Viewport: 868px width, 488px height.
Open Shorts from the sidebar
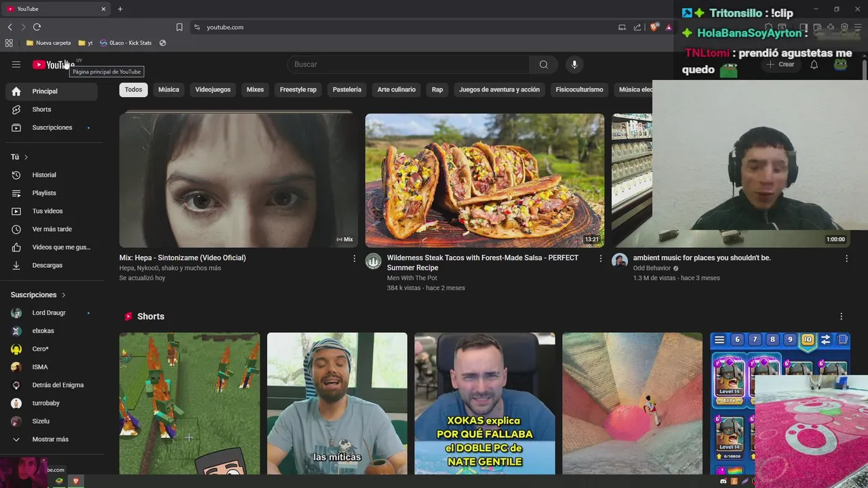click(x=52, y=109)
